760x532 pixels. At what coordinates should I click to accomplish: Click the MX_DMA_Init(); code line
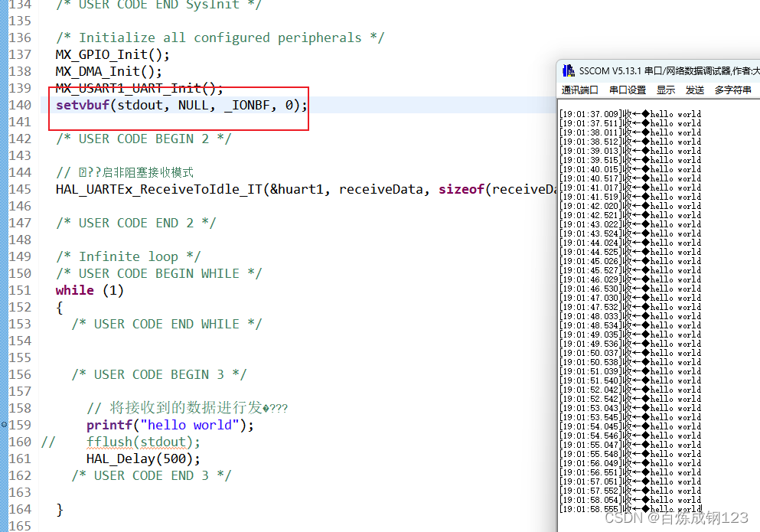(109, 72)
